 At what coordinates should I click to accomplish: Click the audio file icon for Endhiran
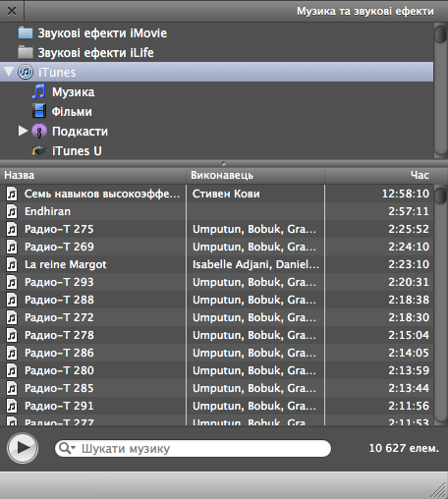click(x=12, y=211)
